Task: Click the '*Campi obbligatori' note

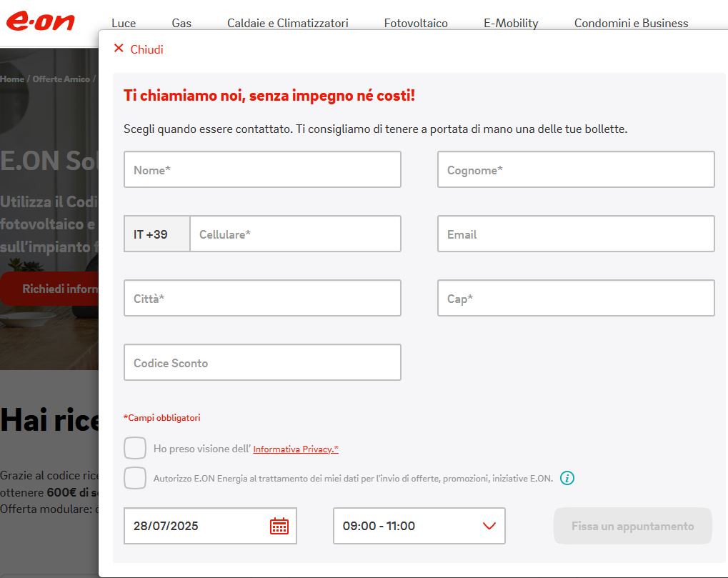Action: tap(162, 418)
